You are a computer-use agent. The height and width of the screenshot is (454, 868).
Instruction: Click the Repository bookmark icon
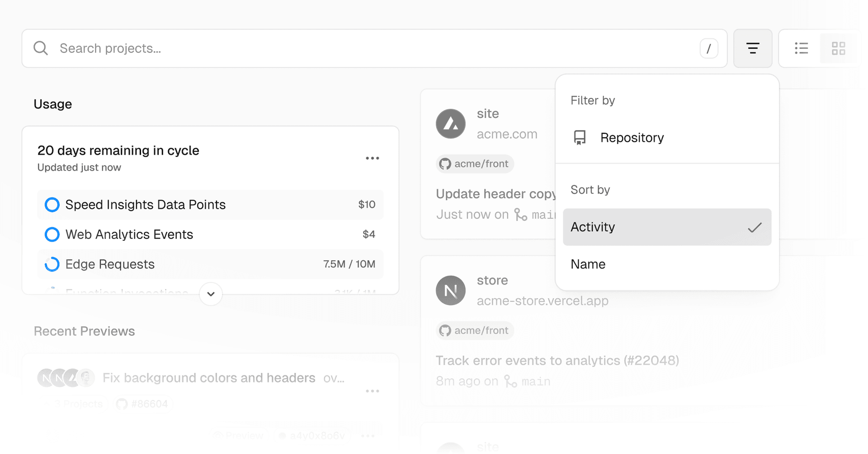pyautogui.click(x=580, y=138)
